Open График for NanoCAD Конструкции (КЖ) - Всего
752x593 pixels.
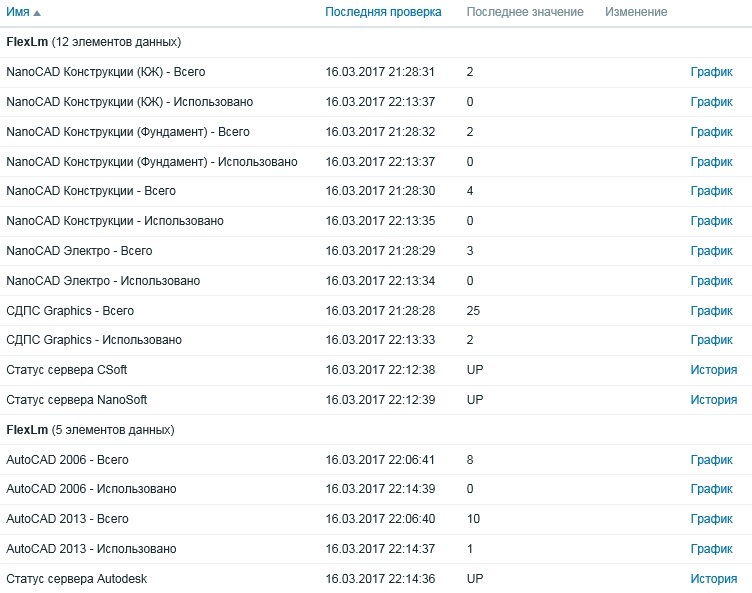[x=711, y=72]
